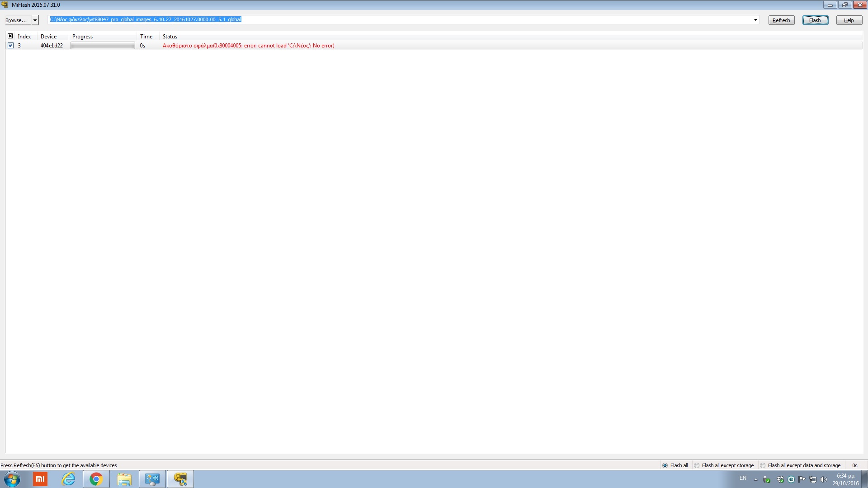Uncheck device 404e1d22 row checkbox
The image size is (868, 488).
[x=10, y=46]
